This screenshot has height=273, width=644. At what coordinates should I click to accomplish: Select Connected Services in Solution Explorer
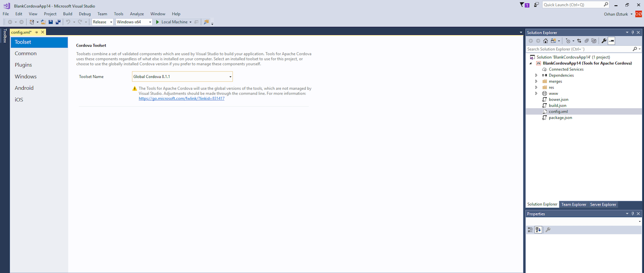566,70
